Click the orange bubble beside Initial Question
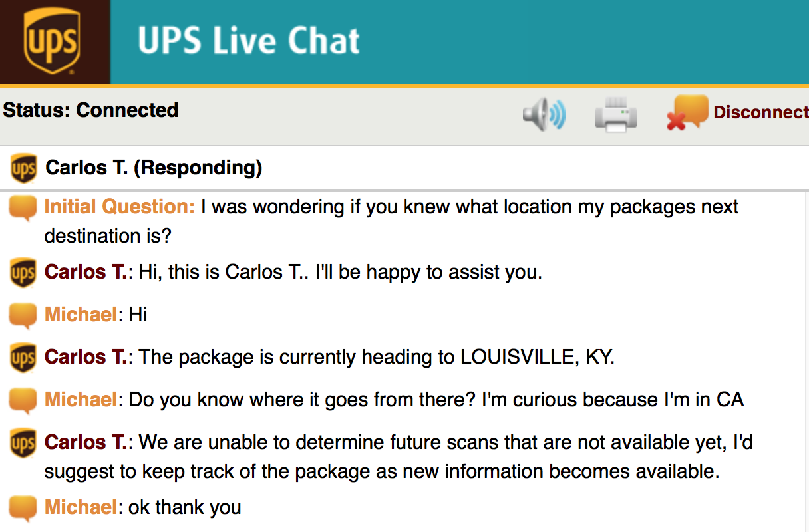The width and height of the screenshot is (809, 532). point(23,209)
